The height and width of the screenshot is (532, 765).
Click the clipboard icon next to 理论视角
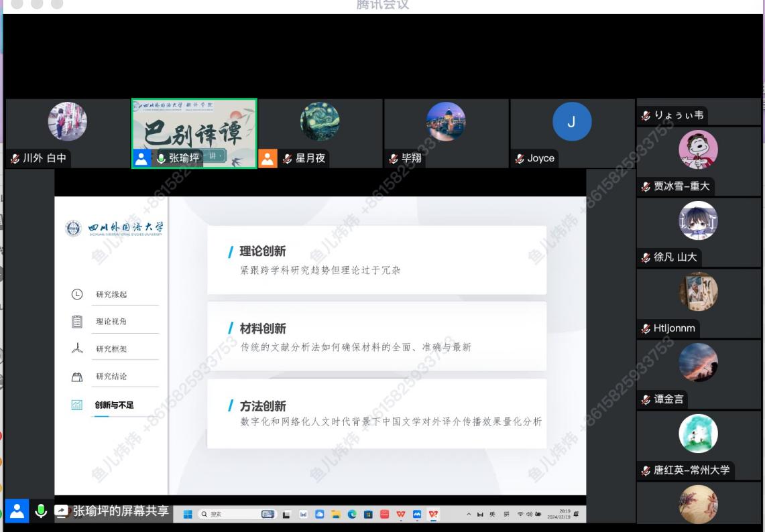point(77,322)
